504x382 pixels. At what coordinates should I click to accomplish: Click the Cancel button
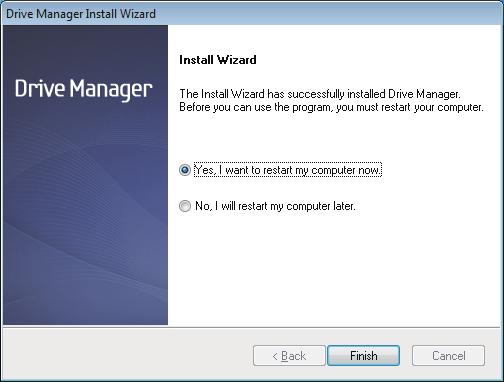pyautogui.click(x=448, y=356)
